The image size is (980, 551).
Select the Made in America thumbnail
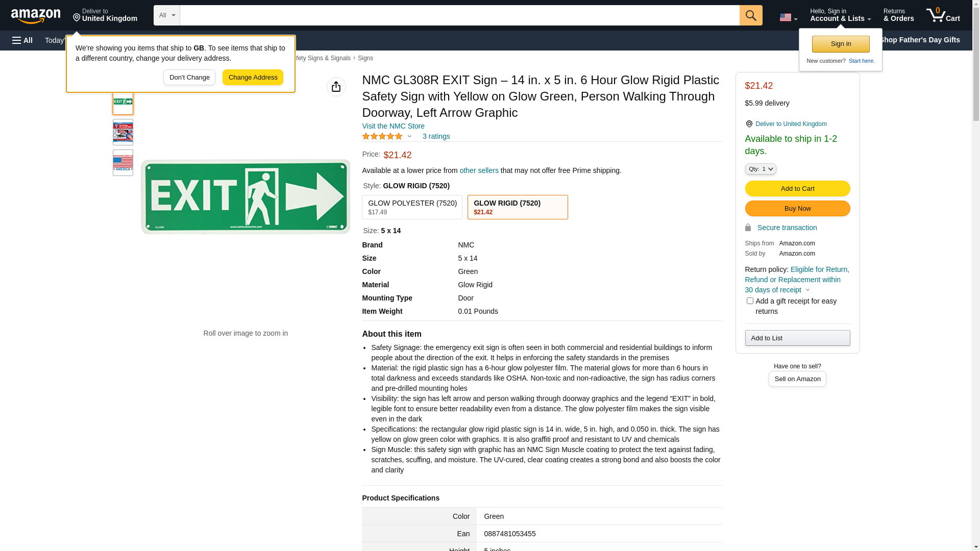pyautogui.click(x=123, y=163)
